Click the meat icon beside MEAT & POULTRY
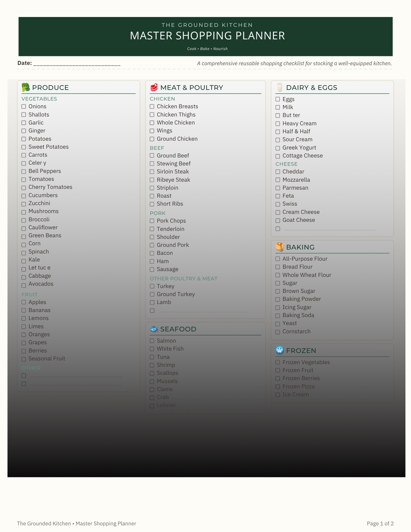 tap(154, 87)
